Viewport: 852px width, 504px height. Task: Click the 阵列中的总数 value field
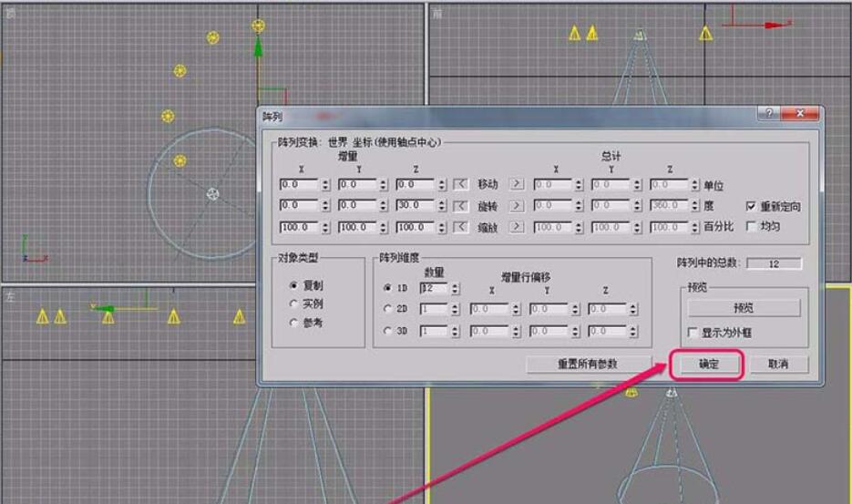[x=774, y=263]
